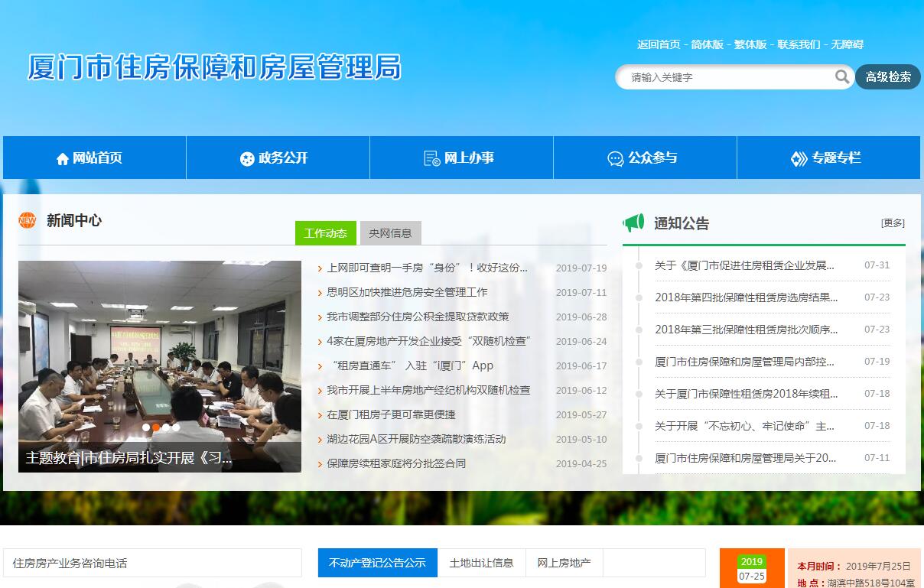Click the 专题专栏 diamond icon

pos(799,159)
